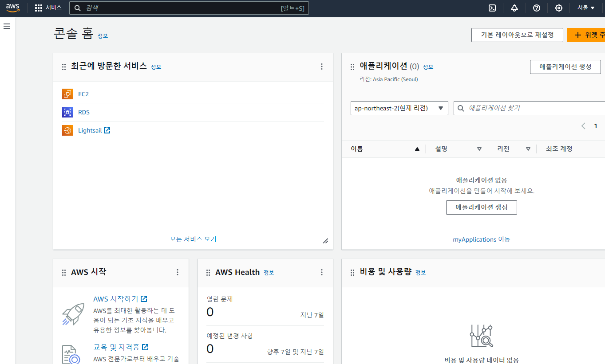Click the orange 위젯 추가 button
Screen dimensions: 605x364
click(x=586, y=35)
